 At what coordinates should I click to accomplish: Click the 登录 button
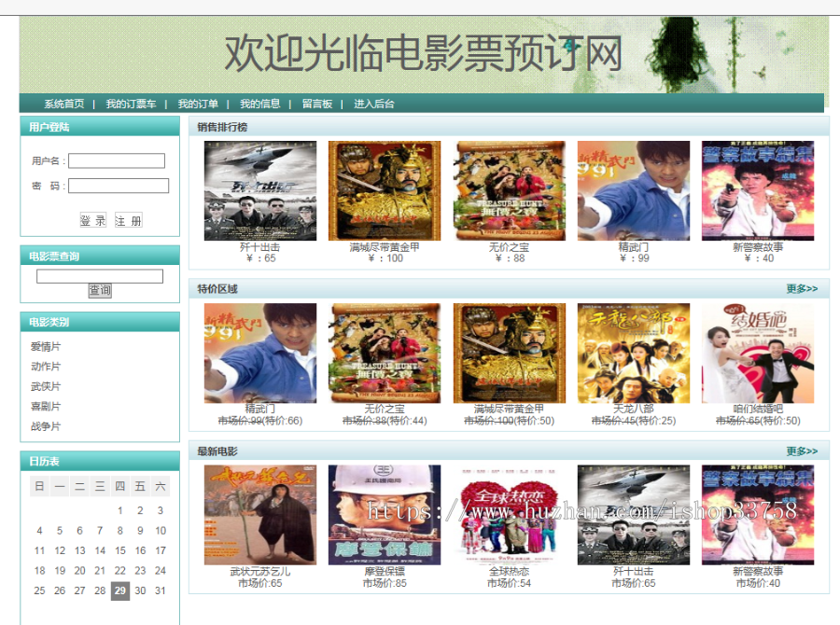pos(92,220)
